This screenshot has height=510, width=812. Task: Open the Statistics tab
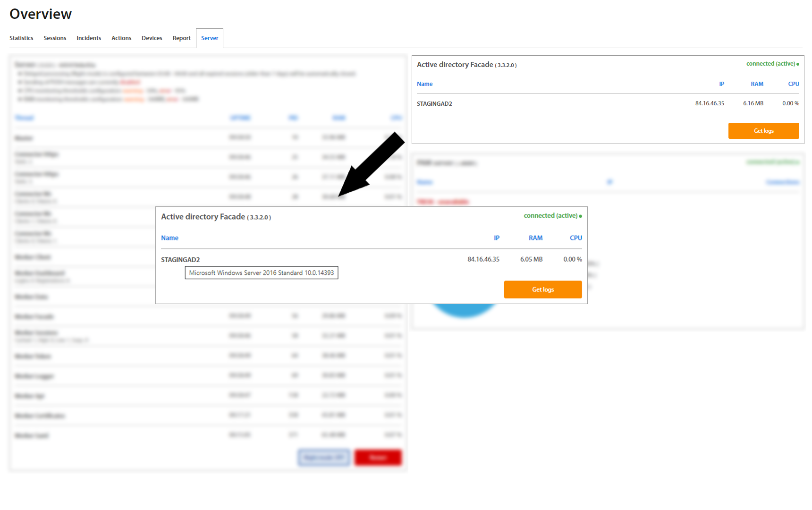click(x=21, y=38)
